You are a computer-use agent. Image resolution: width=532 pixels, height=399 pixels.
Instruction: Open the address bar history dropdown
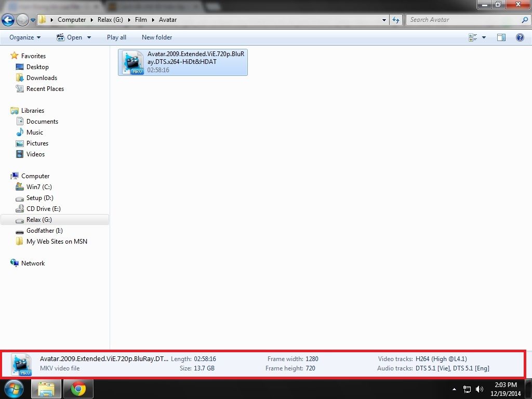(384, 20)
